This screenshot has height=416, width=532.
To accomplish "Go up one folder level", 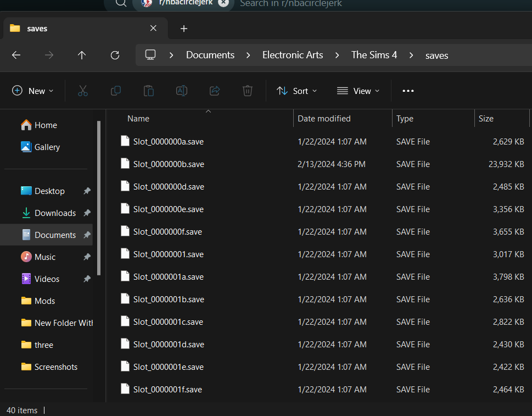I will pos(82,55).
